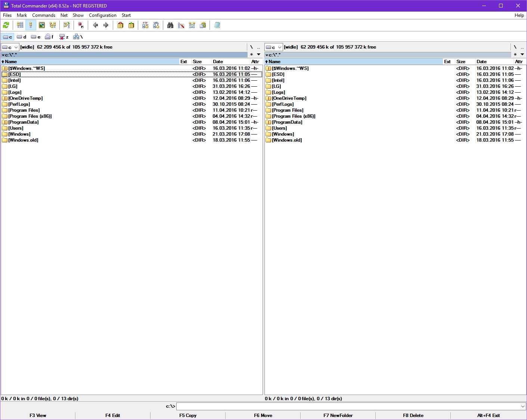527x420 pixels.
Task: Open the Configuration menu
Action: [x=103, y=15]
